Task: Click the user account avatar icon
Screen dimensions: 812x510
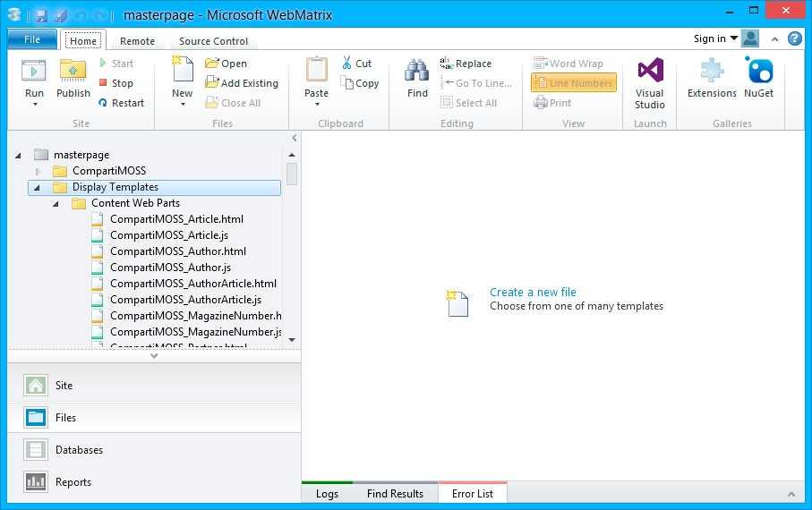Action: [x=750, y=38]
